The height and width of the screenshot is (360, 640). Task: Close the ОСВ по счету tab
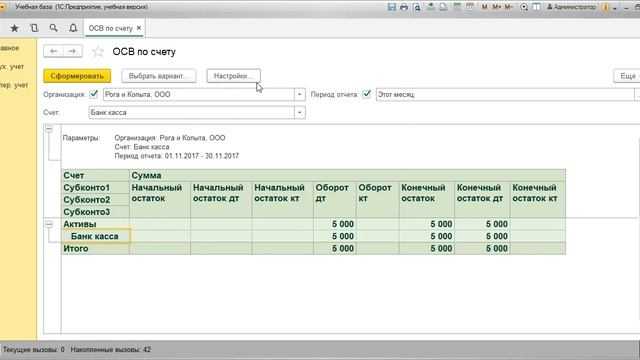(x=139, y=28)
